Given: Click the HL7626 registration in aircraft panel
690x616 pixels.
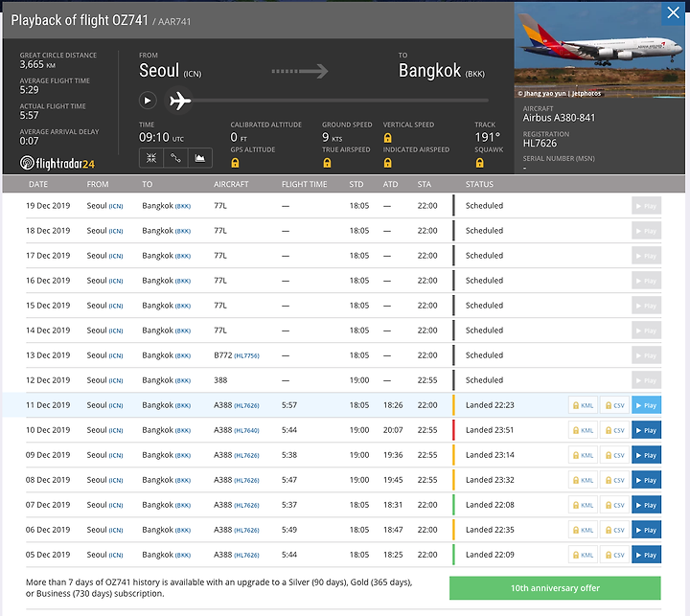Looking at the screenshot, I should (540, 143).
